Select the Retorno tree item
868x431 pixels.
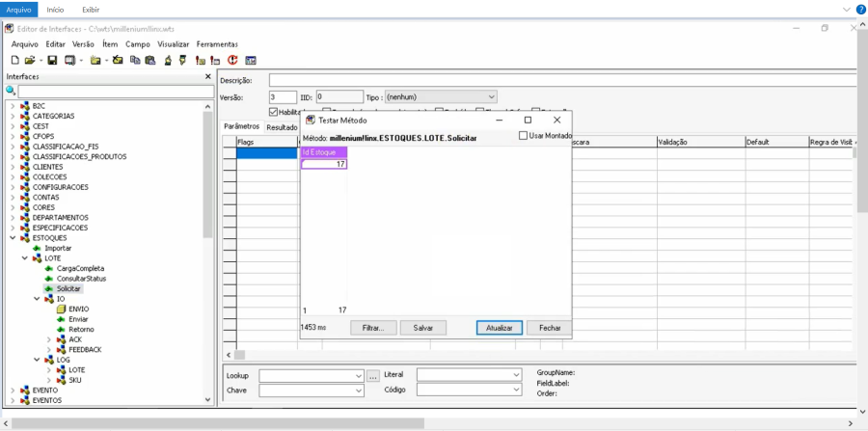81,329
